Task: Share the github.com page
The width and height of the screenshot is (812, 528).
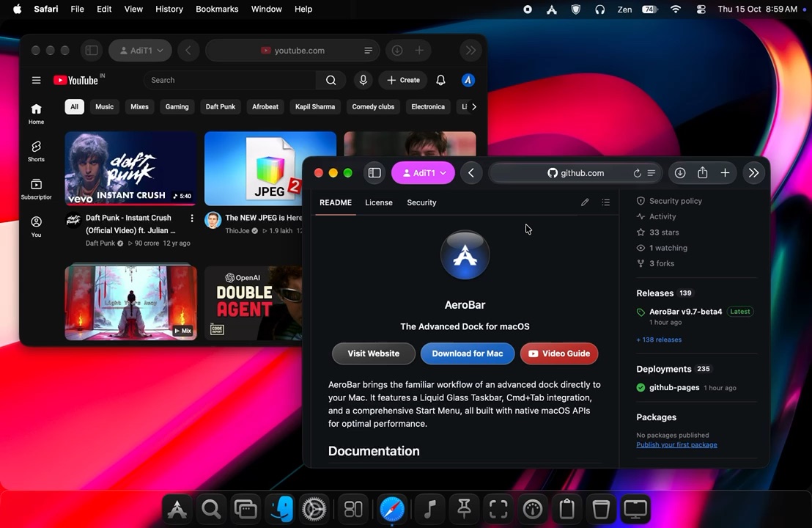Action: [702, 172]
